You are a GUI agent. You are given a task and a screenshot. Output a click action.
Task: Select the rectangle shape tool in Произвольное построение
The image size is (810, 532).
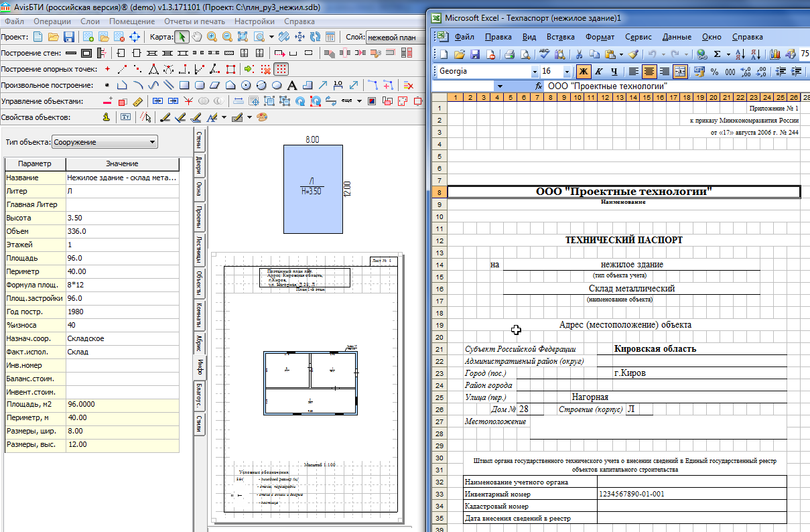[186, 85]
